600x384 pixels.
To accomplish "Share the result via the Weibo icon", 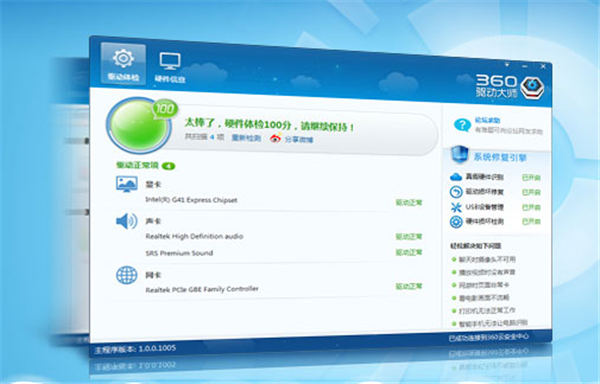I will coord(276,138).
